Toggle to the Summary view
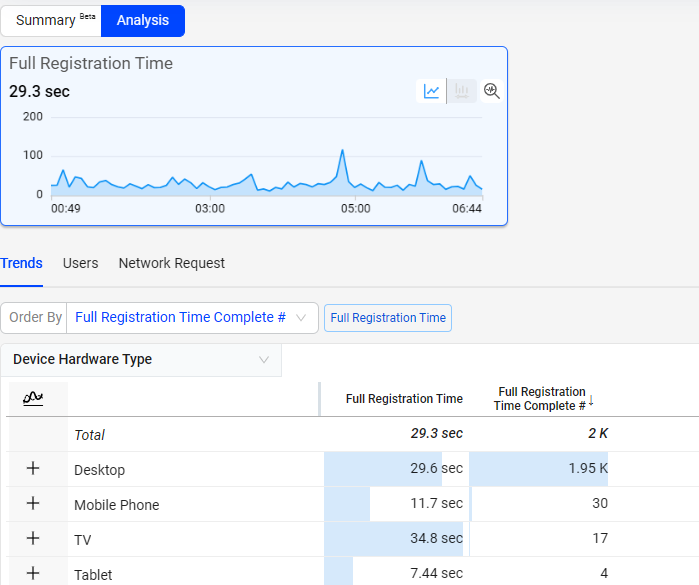This screenshot has height=585, width=699. 52,20
